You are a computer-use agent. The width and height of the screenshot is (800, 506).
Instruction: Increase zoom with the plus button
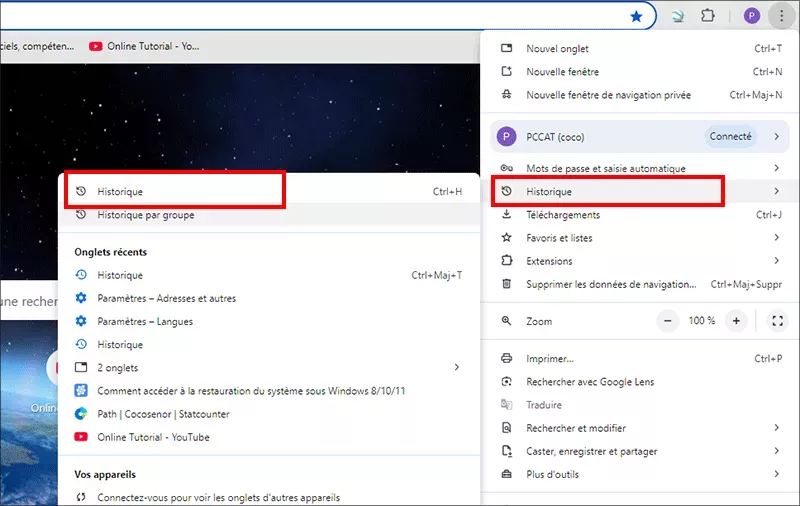pos(736,321)
